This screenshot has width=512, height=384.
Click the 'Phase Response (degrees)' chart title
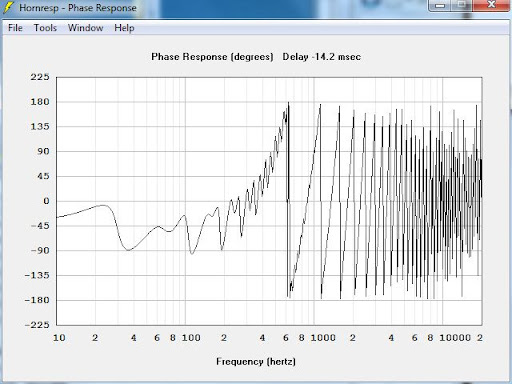pyautogui.click(x=212, y=57)
